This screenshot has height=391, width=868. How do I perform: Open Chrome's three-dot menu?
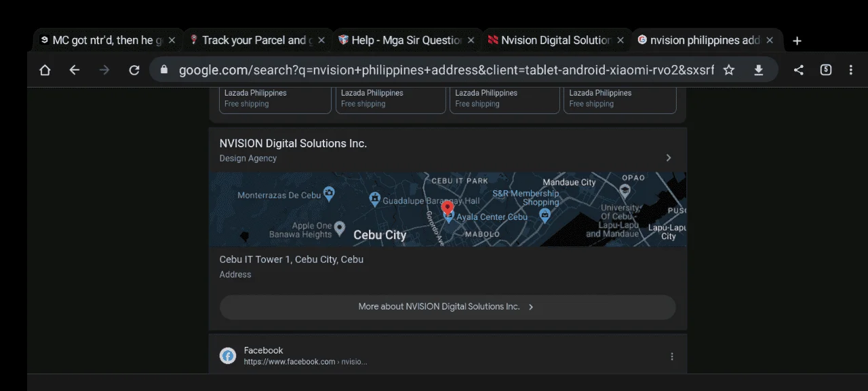click(x=850, y=70)
